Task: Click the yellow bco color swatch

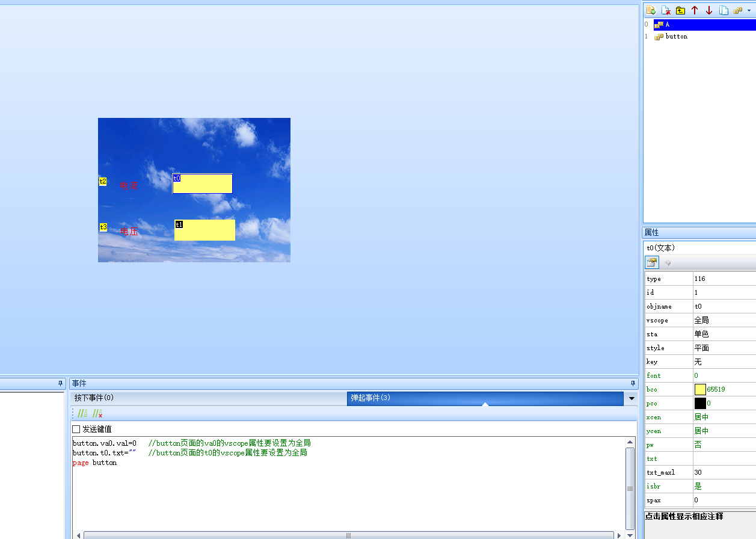Action: point(700,389)
